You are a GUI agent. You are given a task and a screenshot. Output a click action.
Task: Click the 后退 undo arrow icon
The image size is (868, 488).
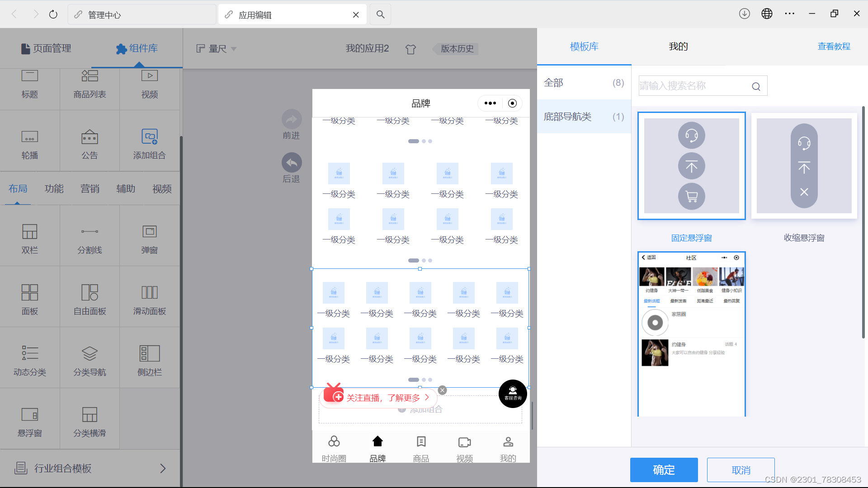pos(292,163)
